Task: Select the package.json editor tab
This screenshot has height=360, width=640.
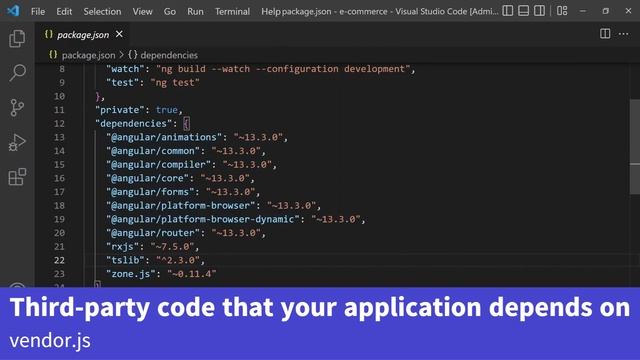Action: click(x=83, y=35)
